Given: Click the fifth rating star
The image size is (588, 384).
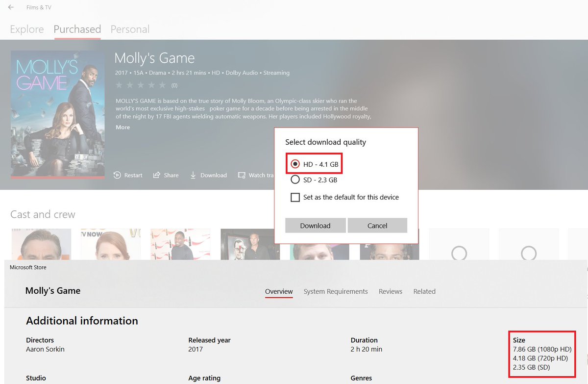Looking at the screenshot, I should pos(162,85).
